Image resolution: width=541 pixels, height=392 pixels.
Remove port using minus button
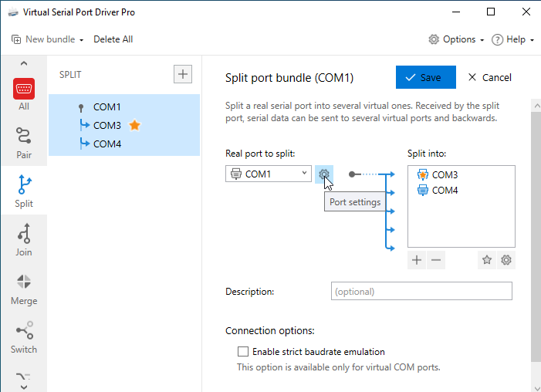(x=436, y=260)
